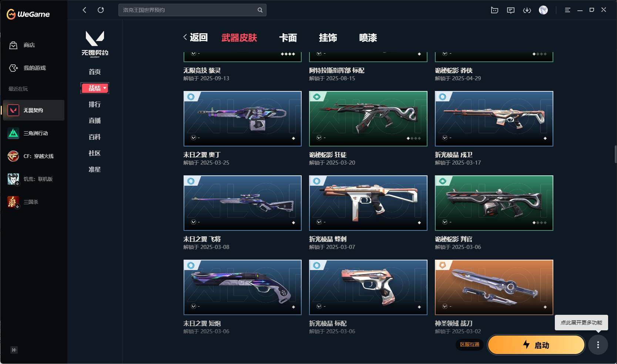
Task: Click the refresh icon in top bar
Action: (x=101, y=10)
